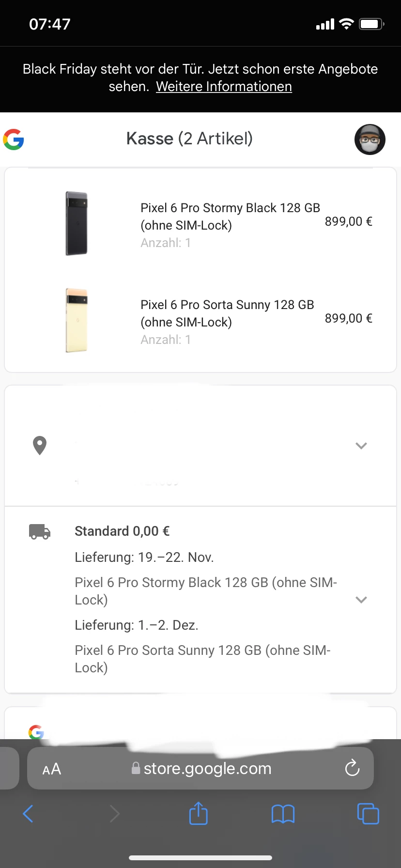The width and height of the screenshot is (401, 868).
Task: Tap the Kasse (2 Artikel) heading
Action: tap(189, 139)
